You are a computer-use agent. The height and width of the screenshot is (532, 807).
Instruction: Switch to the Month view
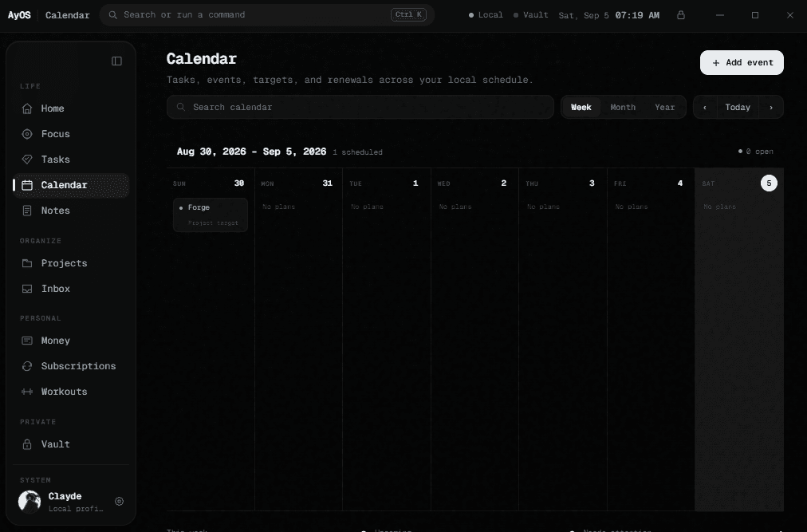[x=623, y=107]
